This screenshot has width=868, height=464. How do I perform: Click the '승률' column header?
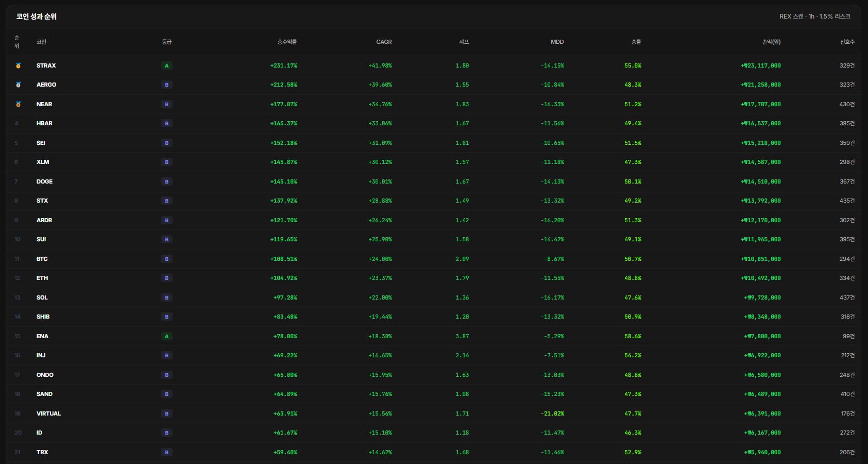click(x=636, y=42)
